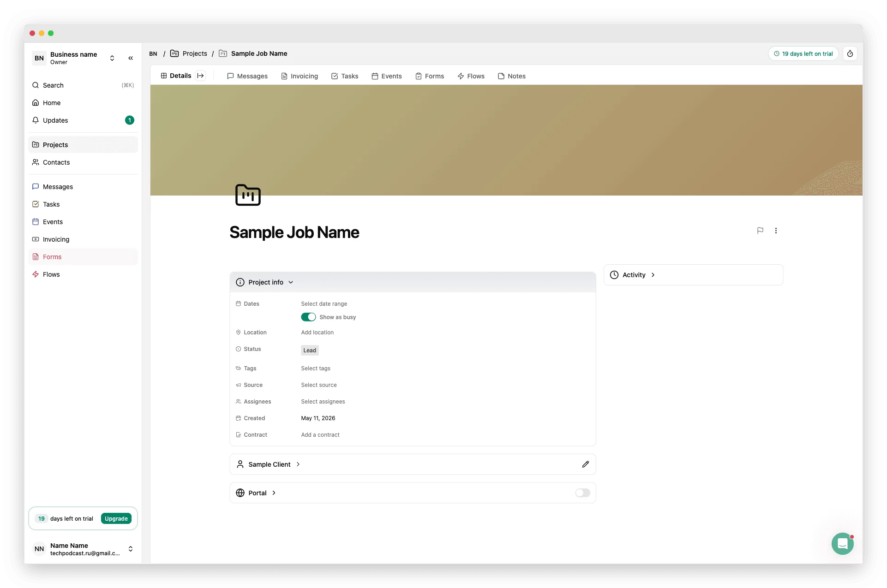Screen dimensions: 887x588
Task: Open the Business name switcher dropdown
Action: pyautogui.click(x=112, y=58)
